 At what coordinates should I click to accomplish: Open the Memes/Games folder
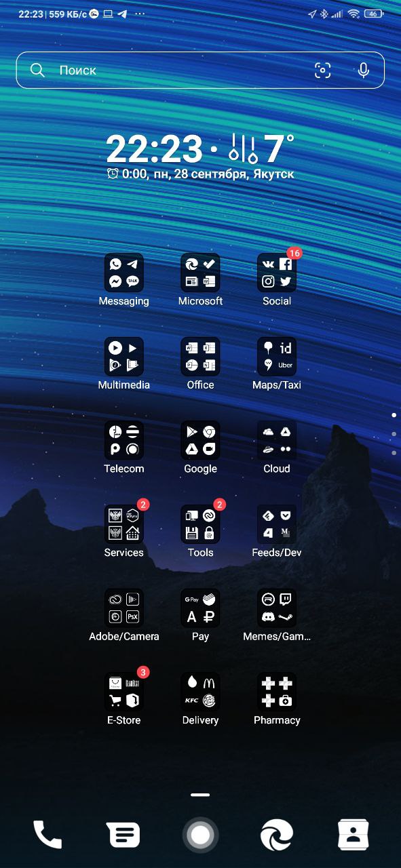click(x=277, y=609)
